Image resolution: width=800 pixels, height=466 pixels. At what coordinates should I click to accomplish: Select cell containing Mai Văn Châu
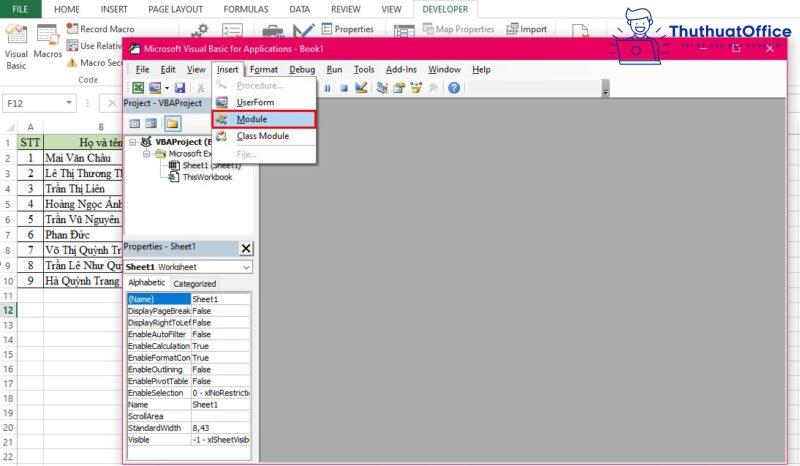click(x=83, y=158)
